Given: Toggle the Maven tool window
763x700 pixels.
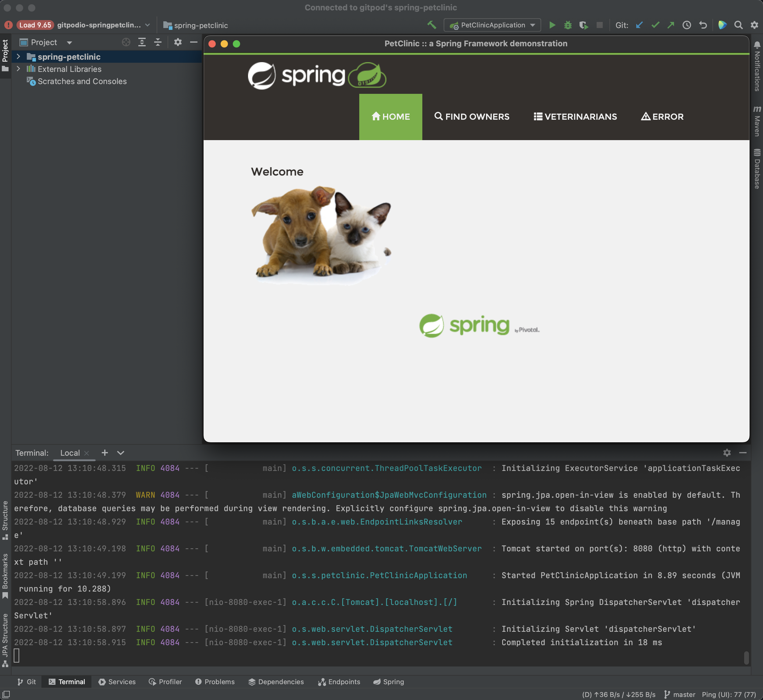Looking at the screenshot, I should [x=757, y=121].
